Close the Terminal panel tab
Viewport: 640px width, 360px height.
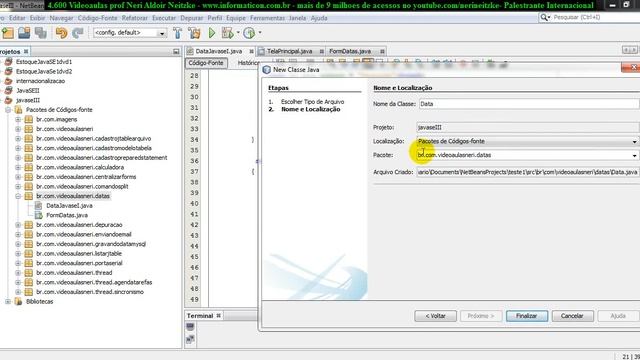(x=219, y=316)
